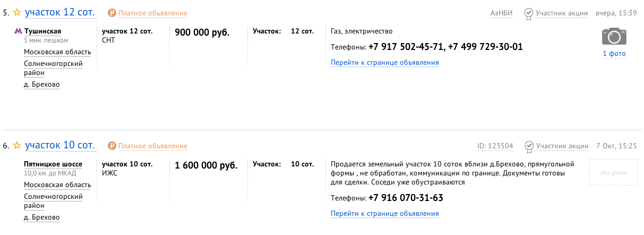Screen dimensions: 644x235
Task: Open the "участок 10 сот." listing title
Action: [59, 145]
